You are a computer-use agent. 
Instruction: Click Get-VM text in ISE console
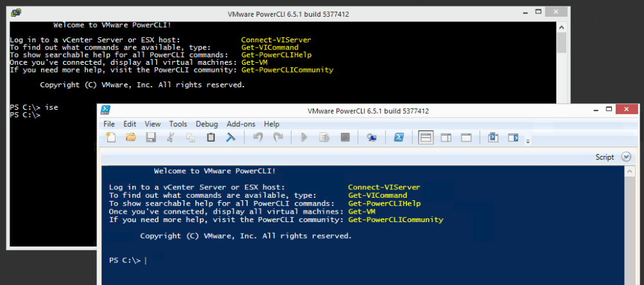click(x=361, y=211)
